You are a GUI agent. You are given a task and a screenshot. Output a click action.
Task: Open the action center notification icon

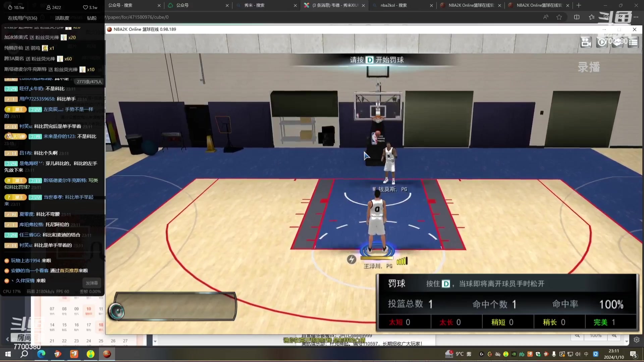(x=634, y=354)
